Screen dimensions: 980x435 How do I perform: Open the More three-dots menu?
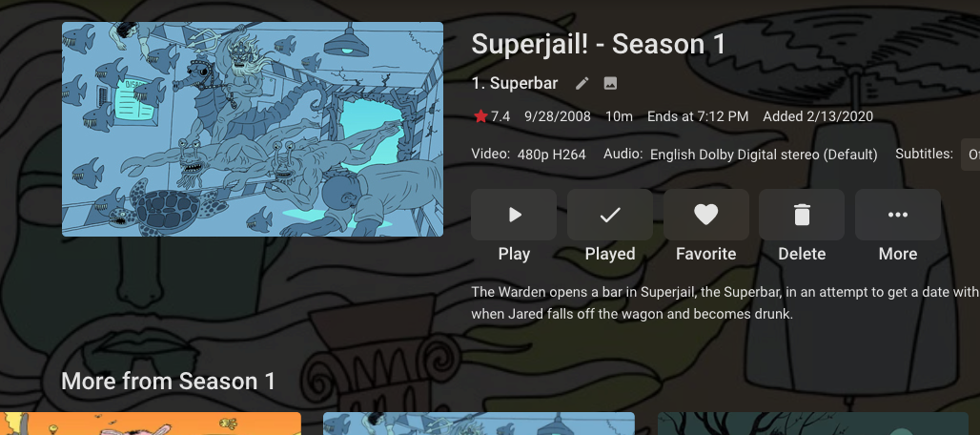pyautogui.click(x=898, y=215)
